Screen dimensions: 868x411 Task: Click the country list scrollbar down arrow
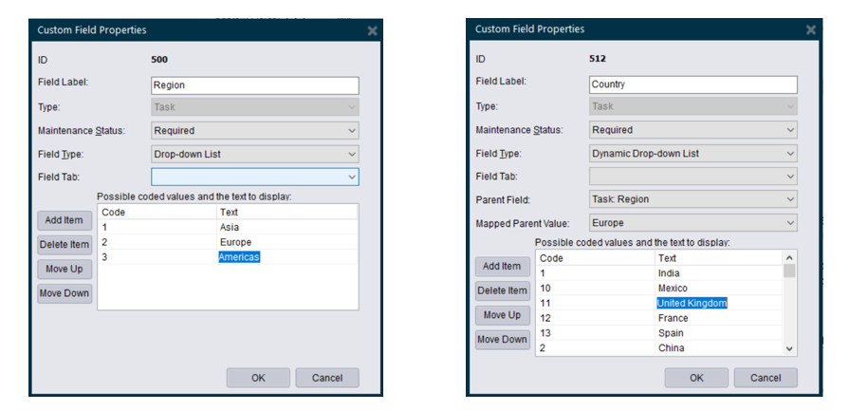click(x=789, y=349)
